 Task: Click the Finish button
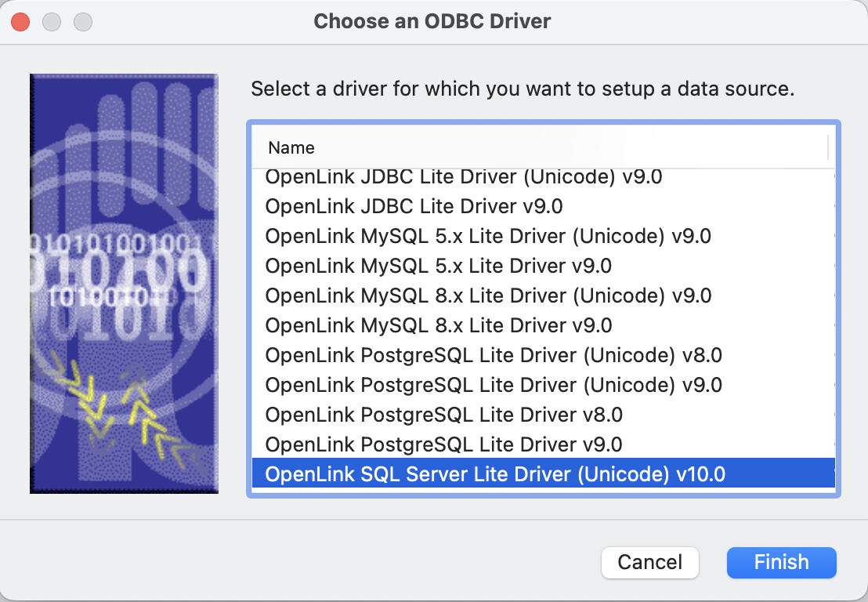coord(781,562)
